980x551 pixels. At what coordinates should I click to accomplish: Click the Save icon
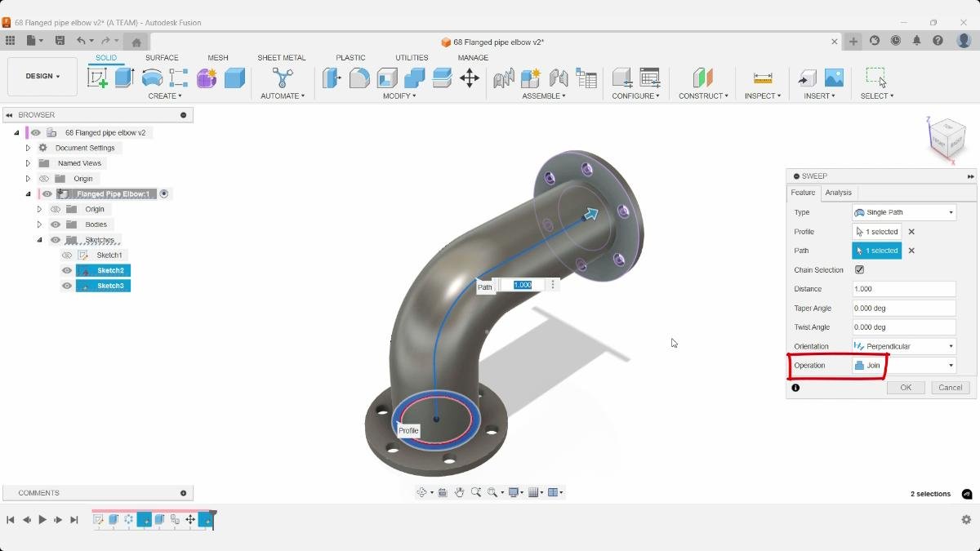tap(60, 41)
